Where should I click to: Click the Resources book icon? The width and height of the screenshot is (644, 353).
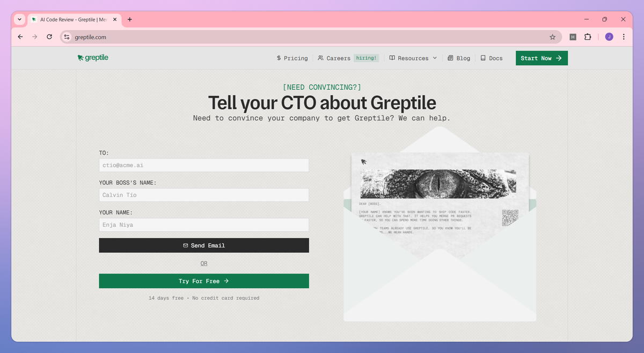point(392,58)
